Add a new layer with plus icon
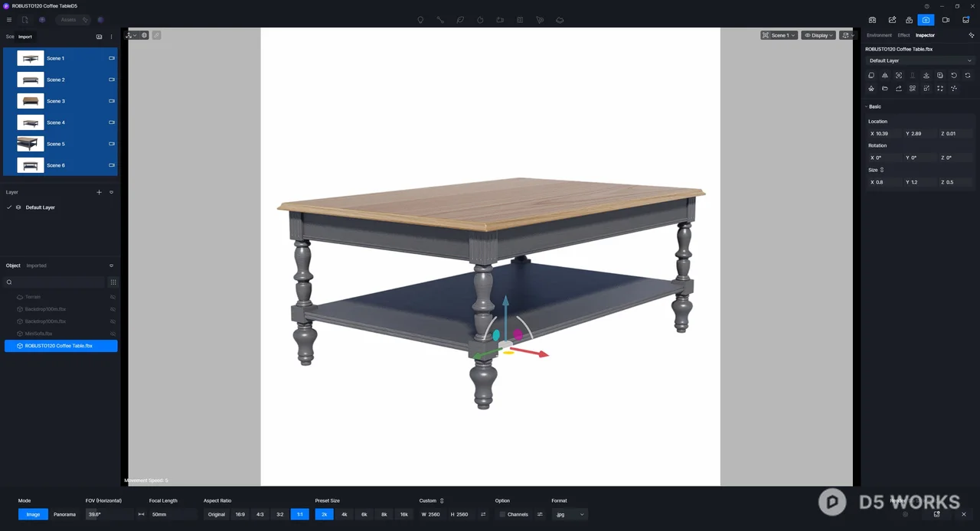 [99, 192]
